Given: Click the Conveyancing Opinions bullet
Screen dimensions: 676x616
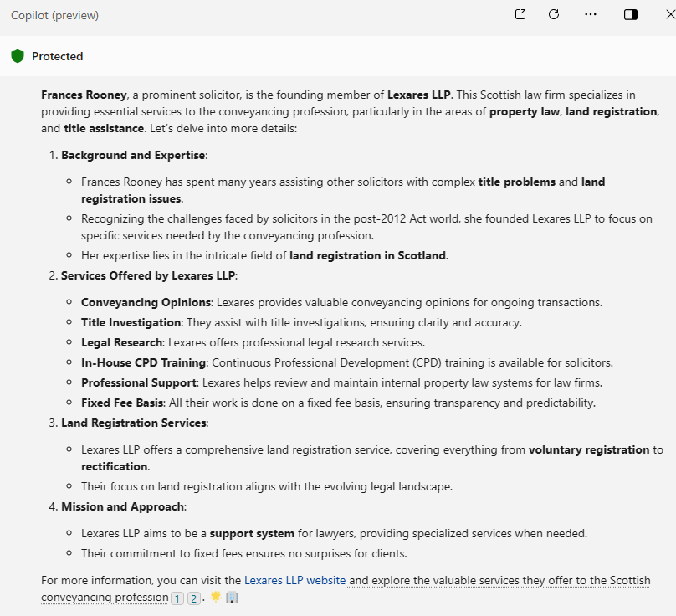Looking at the screenshot, I should pos(341,302).
